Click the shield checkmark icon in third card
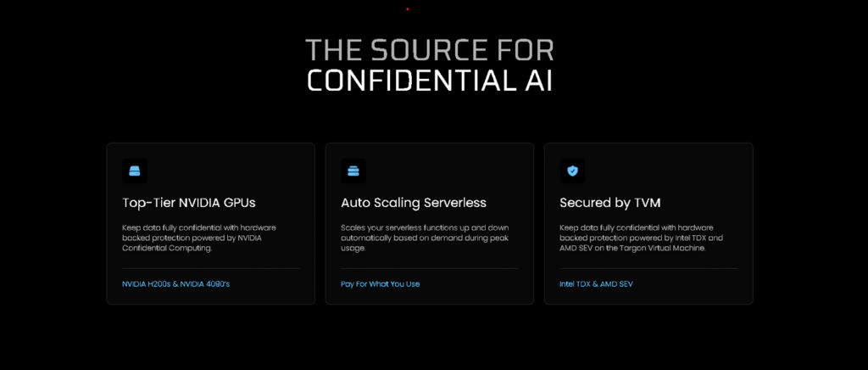 572,171
